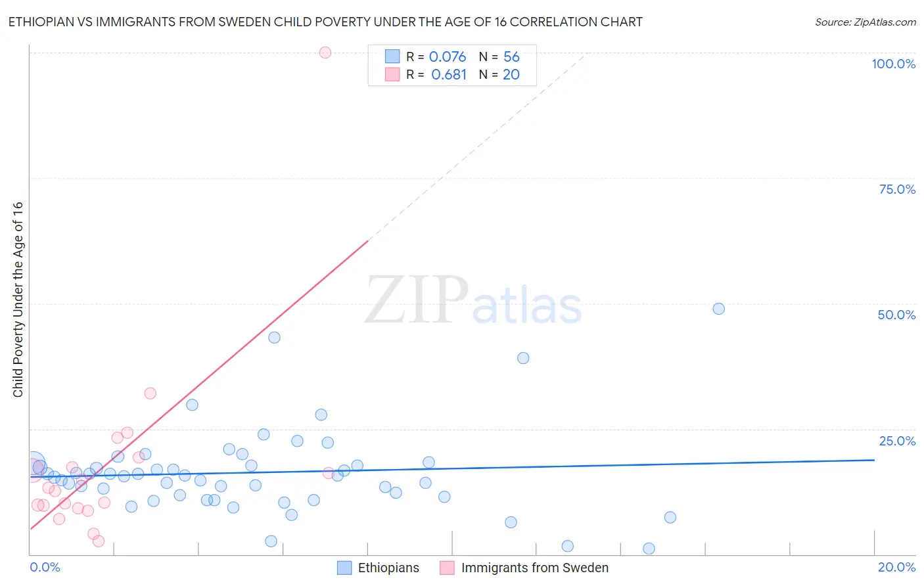
Task: Open the Source: ZipAtlas.com link
Action: 866,22
